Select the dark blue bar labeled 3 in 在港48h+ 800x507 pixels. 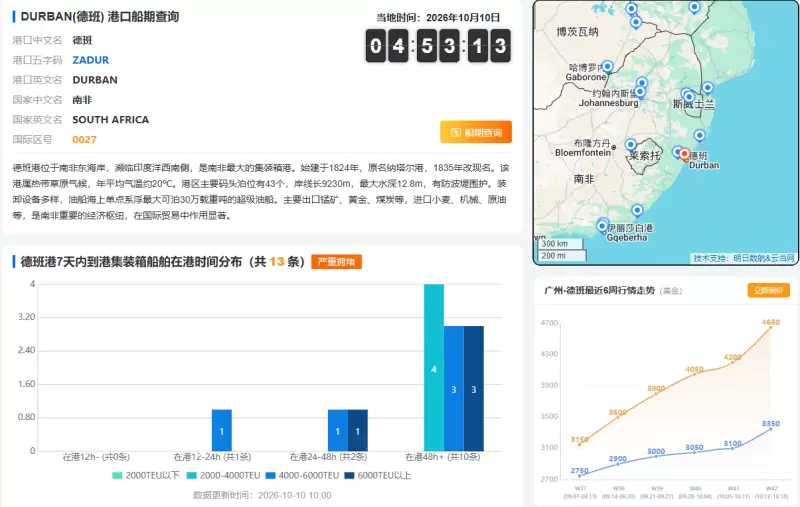coord(473,388)
